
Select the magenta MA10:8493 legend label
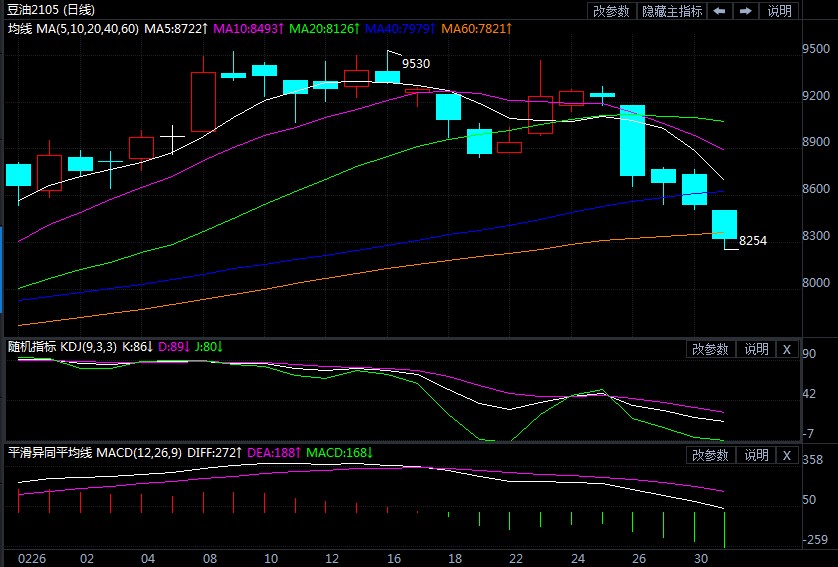250,29
